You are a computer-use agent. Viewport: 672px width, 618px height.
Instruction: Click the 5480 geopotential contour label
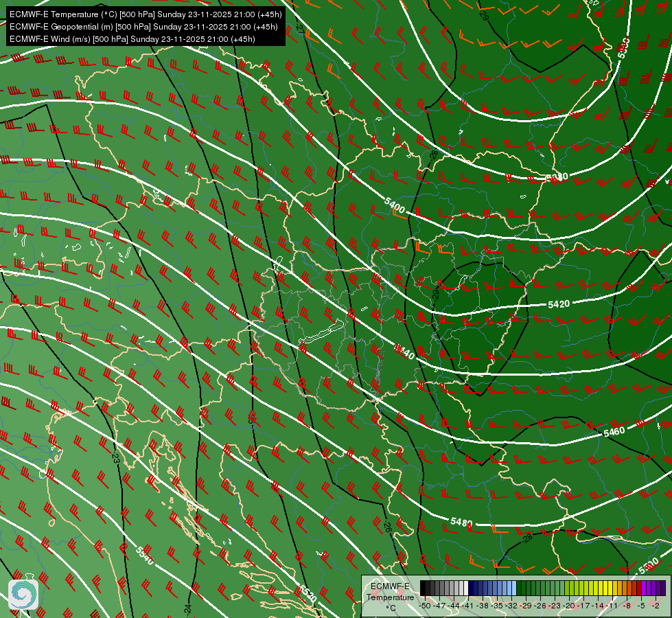point(461,522)
